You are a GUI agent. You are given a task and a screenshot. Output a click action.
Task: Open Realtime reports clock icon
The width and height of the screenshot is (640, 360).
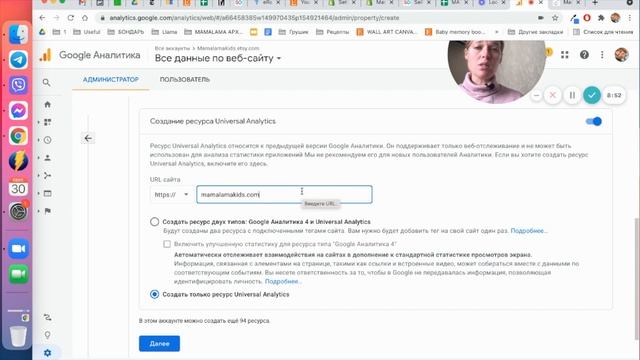[47, 140]
